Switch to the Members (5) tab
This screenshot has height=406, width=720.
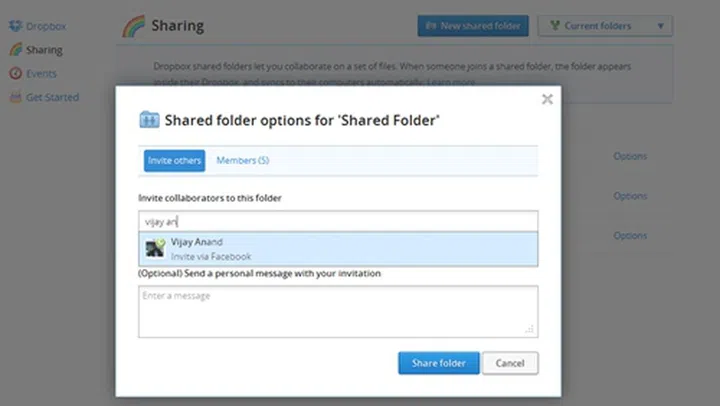[x=242, y=160]
